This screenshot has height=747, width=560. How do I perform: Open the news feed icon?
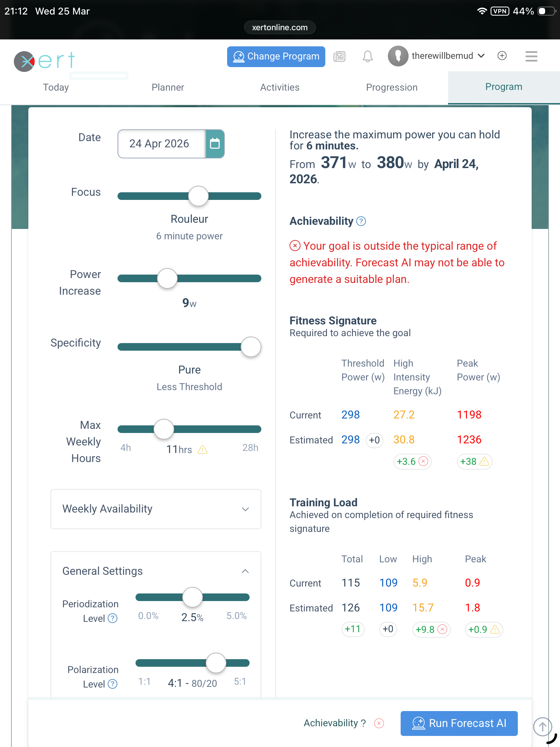(x=339, y=56)
